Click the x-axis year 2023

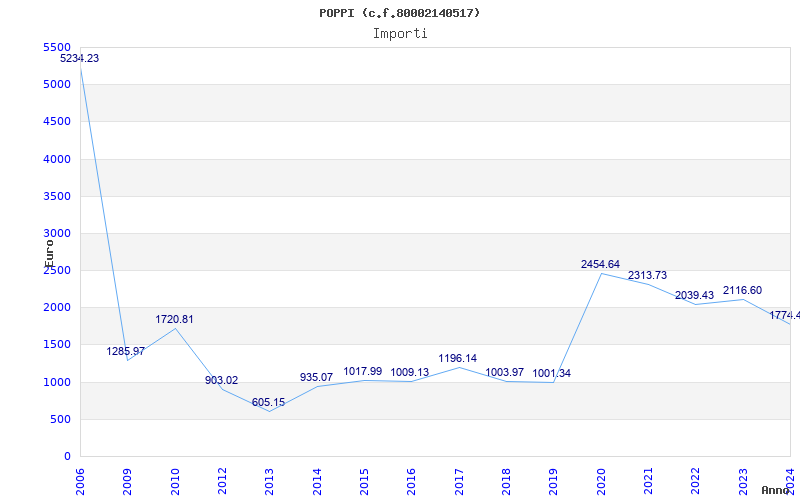click(x=743, y=482)
